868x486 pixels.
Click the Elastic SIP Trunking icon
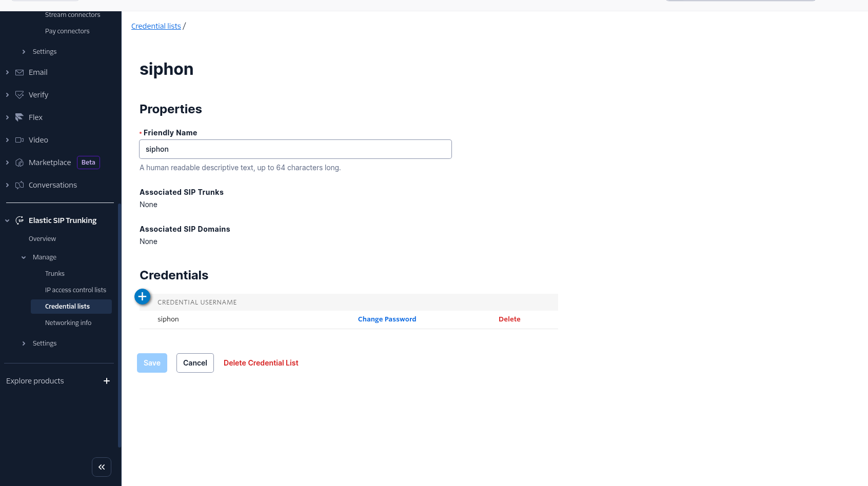[x=19, y=220]
